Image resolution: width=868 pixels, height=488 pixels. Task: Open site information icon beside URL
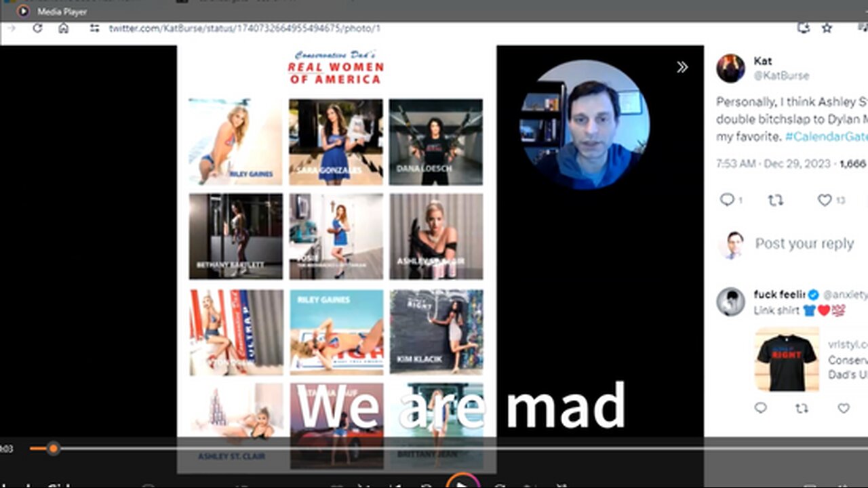tap(94, 28)
